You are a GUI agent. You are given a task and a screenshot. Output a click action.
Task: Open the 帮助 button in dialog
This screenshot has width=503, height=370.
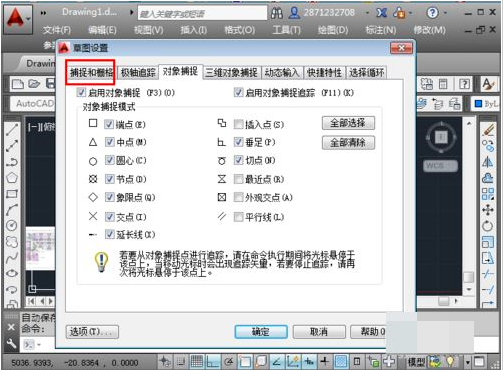(x=368, y=332)
